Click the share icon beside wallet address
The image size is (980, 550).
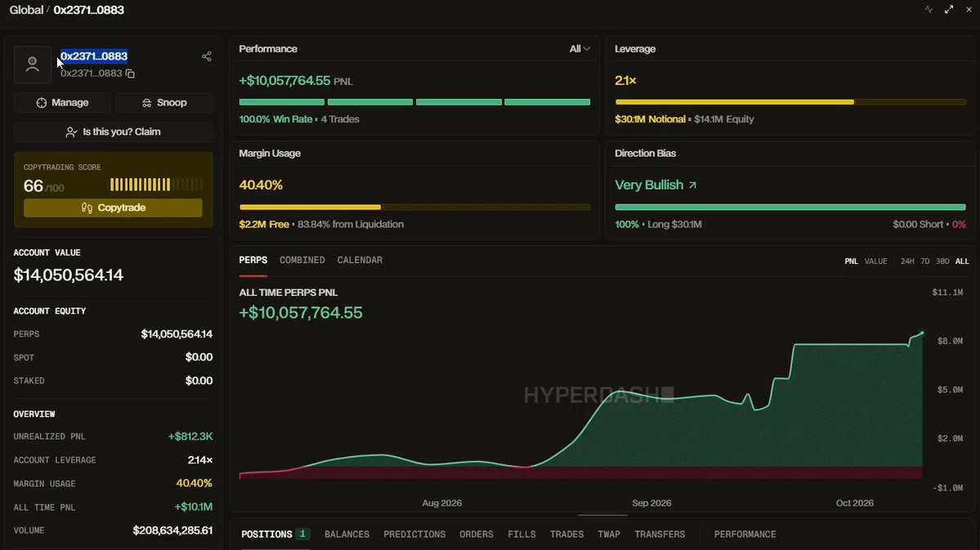206,56
